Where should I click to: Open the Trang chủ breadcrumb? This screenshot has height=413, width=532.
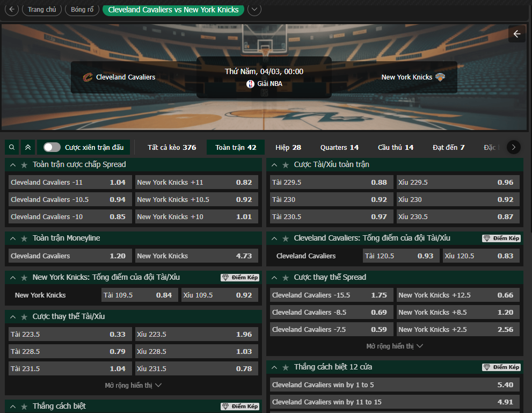click(x=42, y=10)
